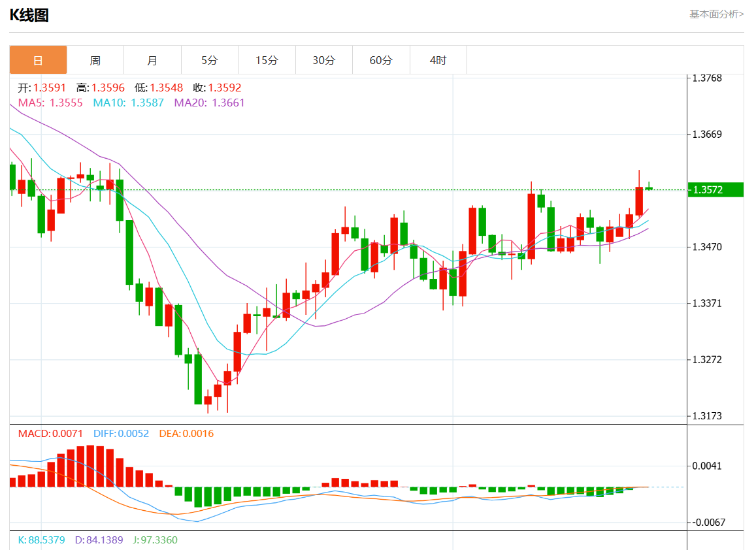Switch to the 60分 chart tab

point(381,60)
